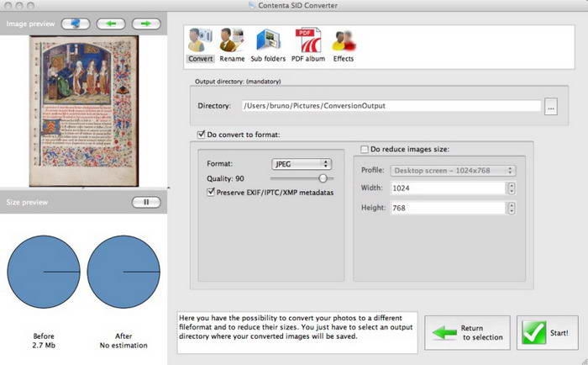588x365 pixels.
Task: Show next image with right green arrow
Action: pos(146,24)
